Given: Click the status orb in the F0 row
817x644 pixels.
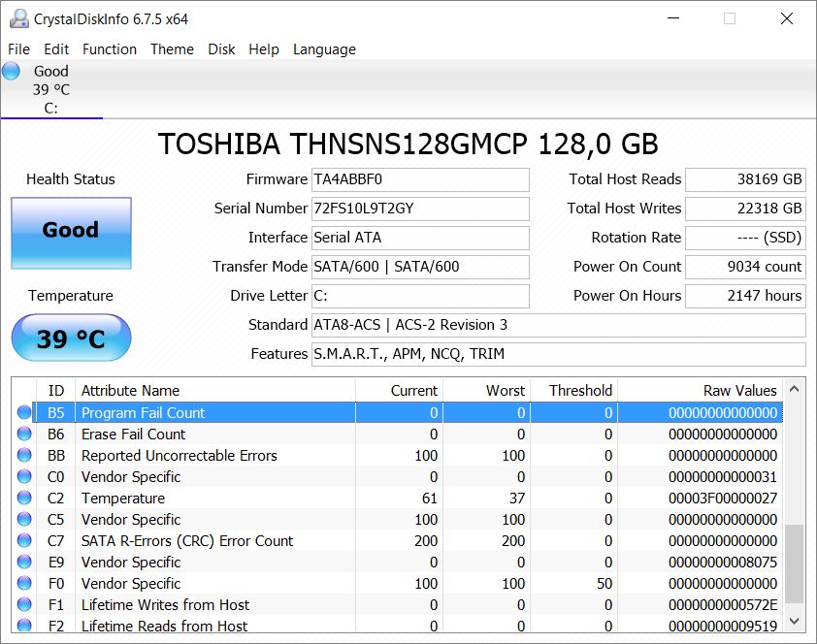Looking at the screenshot, I should click(x=24, y=583).
